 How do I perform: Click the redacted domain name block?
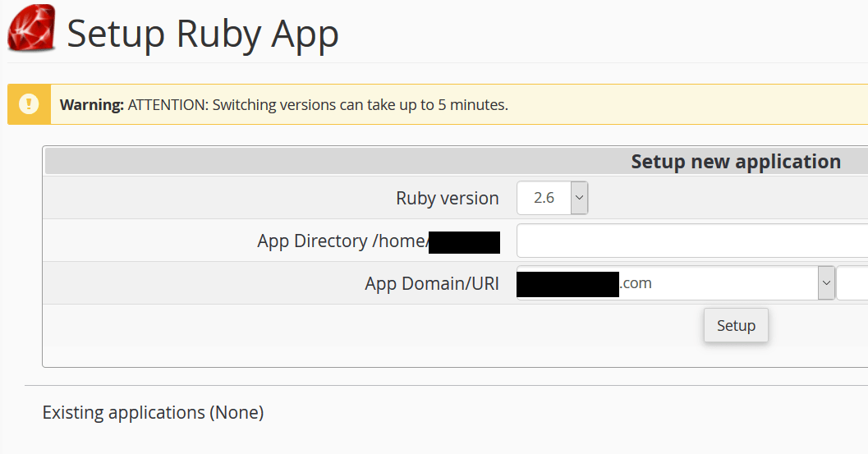(567, 284)
